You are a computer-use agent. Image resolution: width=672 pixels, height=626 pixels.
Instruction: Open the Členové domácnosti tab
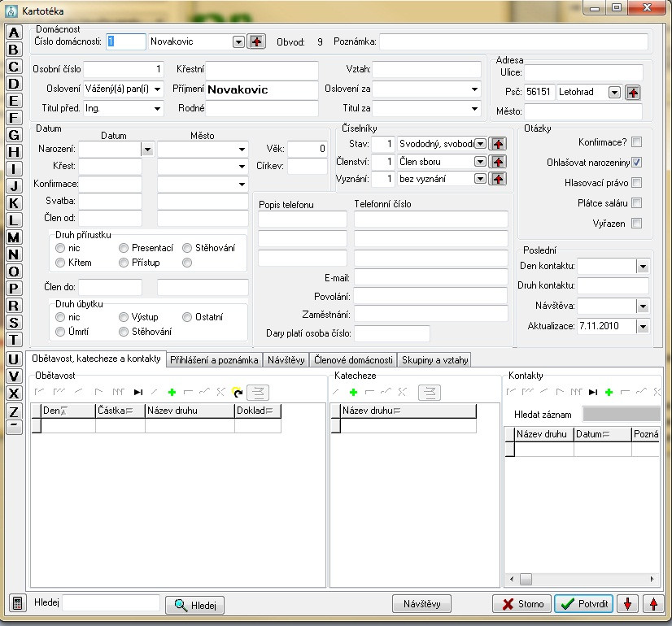[353, 359]
